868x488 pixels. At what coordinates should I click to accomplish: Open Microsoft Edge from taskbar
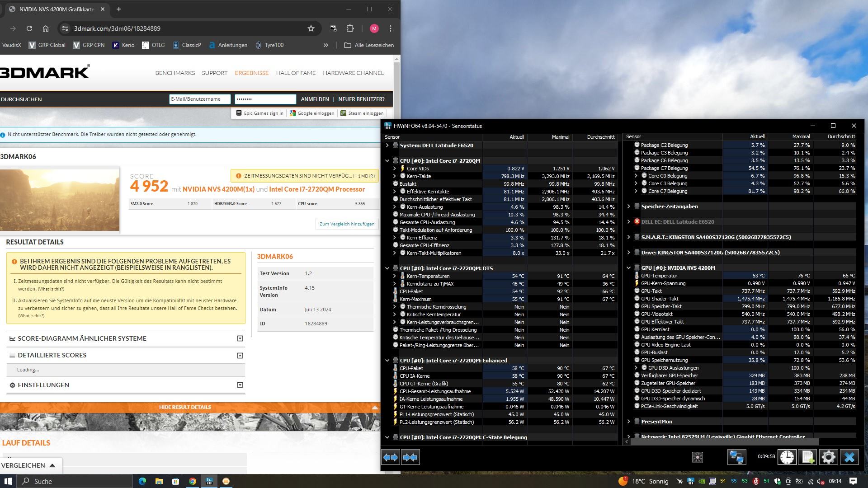click(142, 481)
